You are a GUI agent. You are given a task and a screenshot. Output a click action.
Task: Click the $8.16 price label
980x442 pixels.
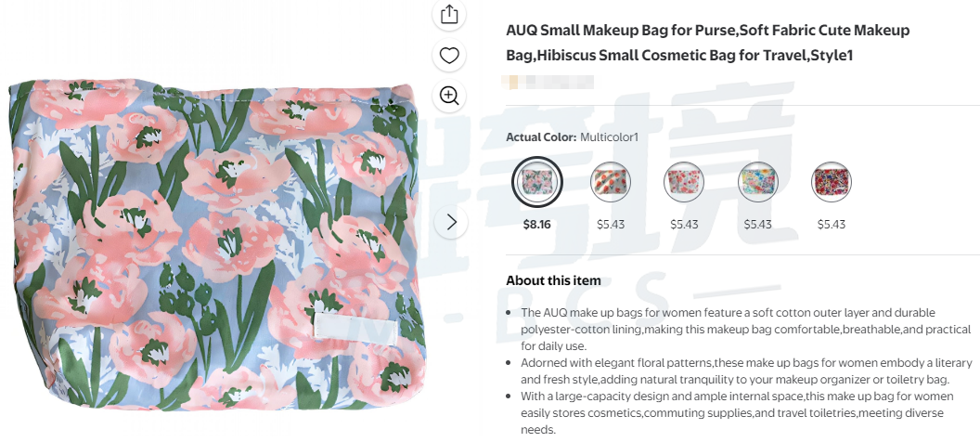tap(536, 225)
